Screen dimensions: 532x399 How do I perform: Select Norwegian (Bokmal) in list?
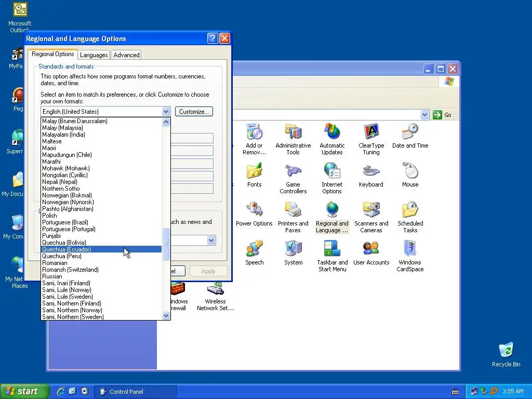click(x=101, y=195)
